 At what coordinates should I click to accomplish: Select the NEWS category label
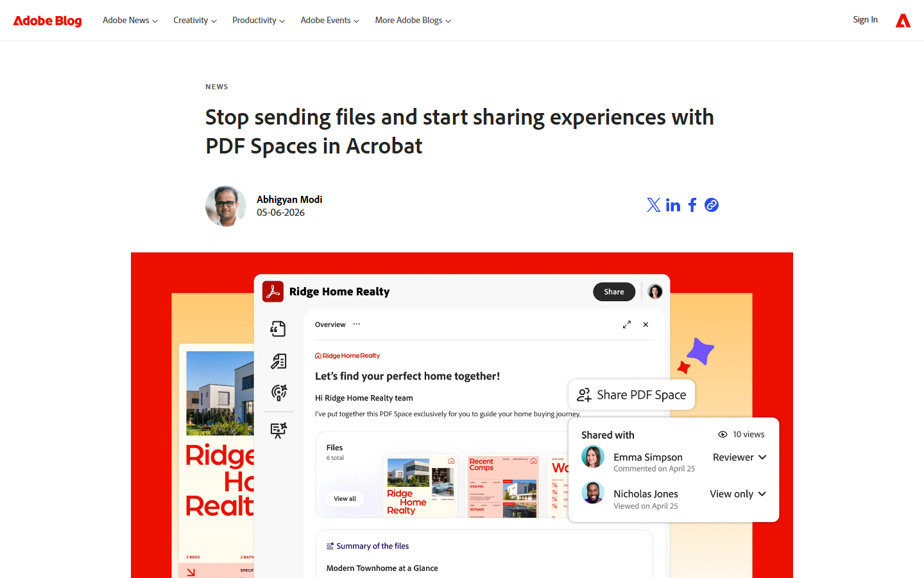(217, 87)
